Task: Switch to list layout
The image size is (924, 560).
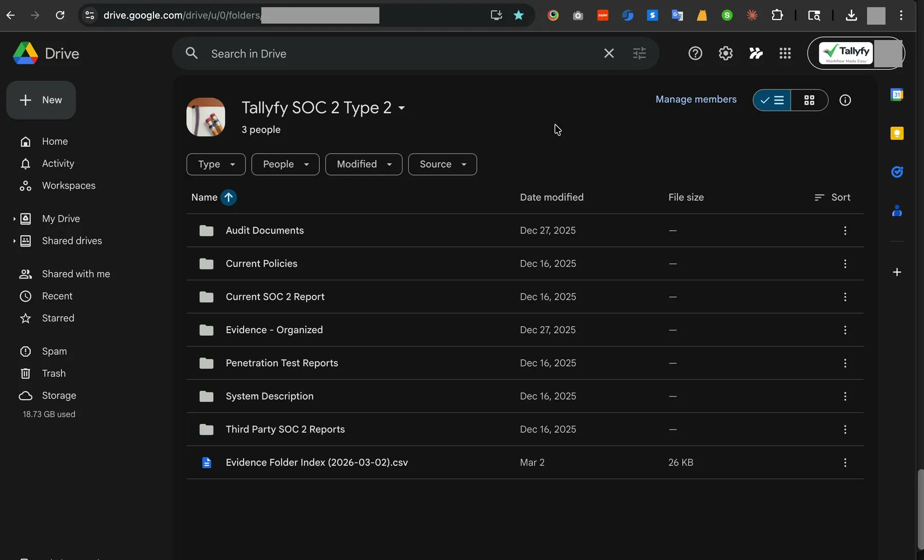Action: (772, 100)
